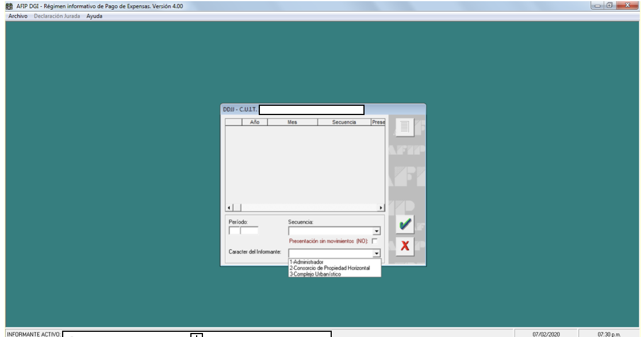
Task: Expand the Secuencia dropdown
Action: coord(377,231)
